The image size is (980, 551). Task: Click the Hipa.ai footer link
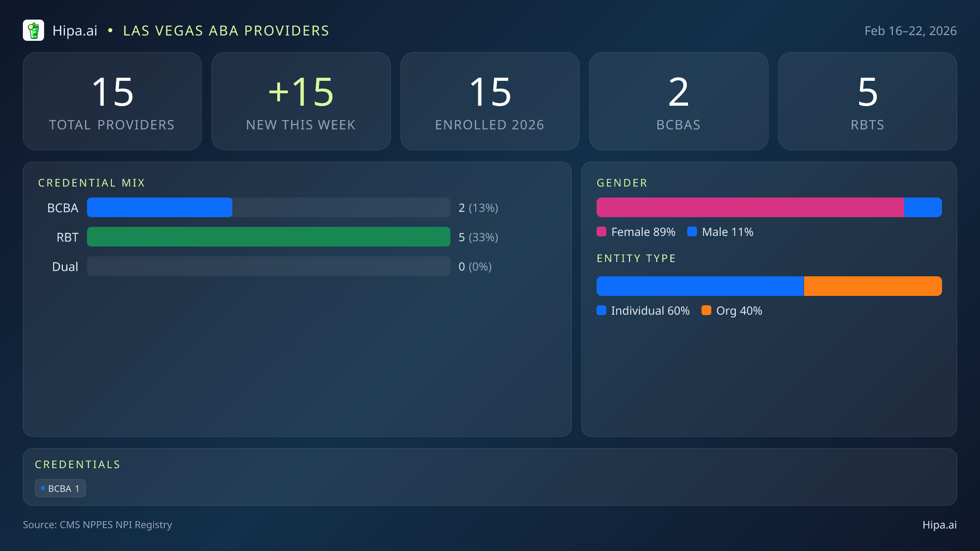click(939, 525)
